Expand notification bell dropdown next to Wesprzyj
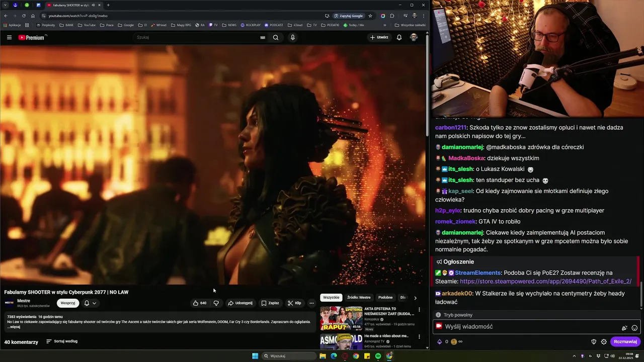The width and height of the screenshot is (644, 362). [x=90, y=303]
